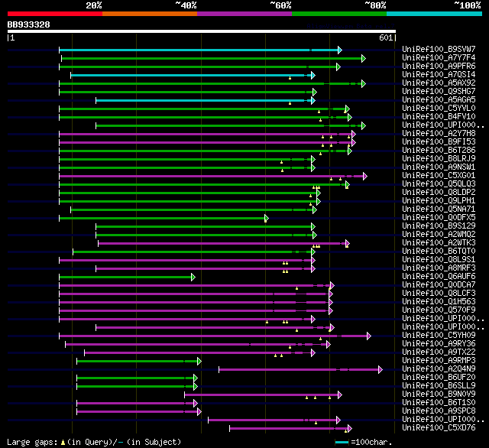This screenshot has height=448, width=489.
Task: Click the purple arrowhead ending the UniRef100_C5YH09 alignment
Action: click(369, 336)
